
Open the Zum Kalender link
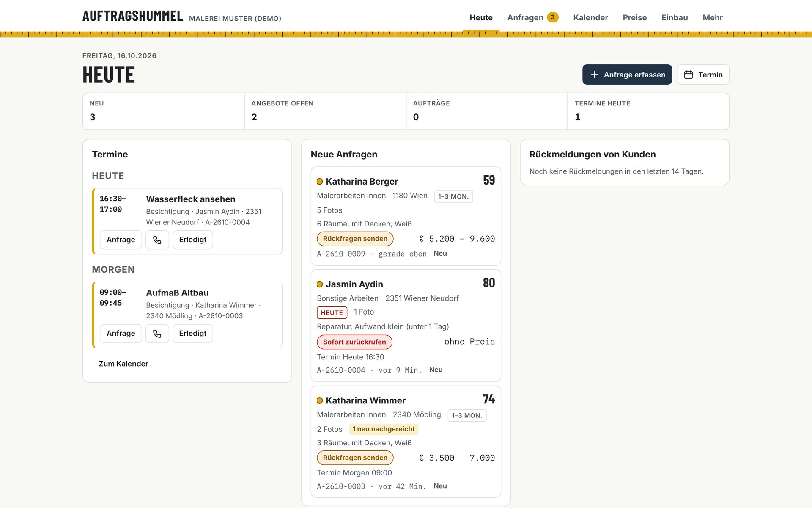point(123,364)
